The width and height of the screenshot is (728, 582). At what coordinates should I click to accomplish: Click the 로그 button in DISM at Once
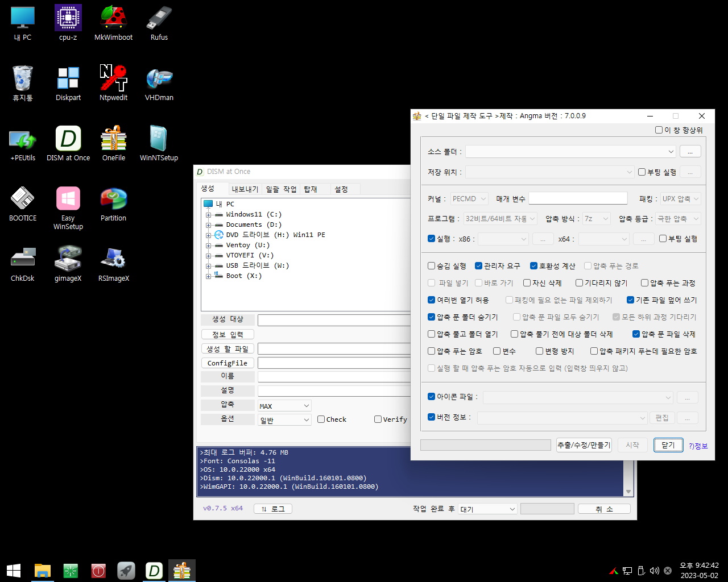pyautogui.click(x=273, y=509)
